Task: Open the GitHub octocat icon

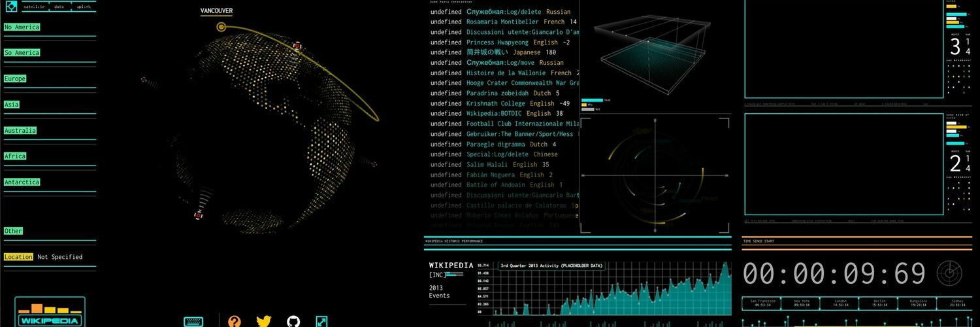Action: 293,321
